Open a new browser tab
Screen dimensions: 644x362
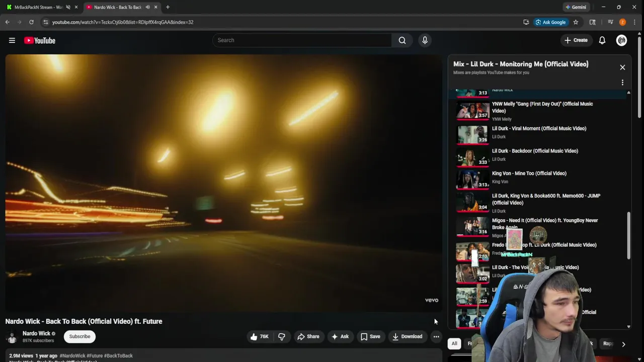pyautogui.click(x=168, y=7)
